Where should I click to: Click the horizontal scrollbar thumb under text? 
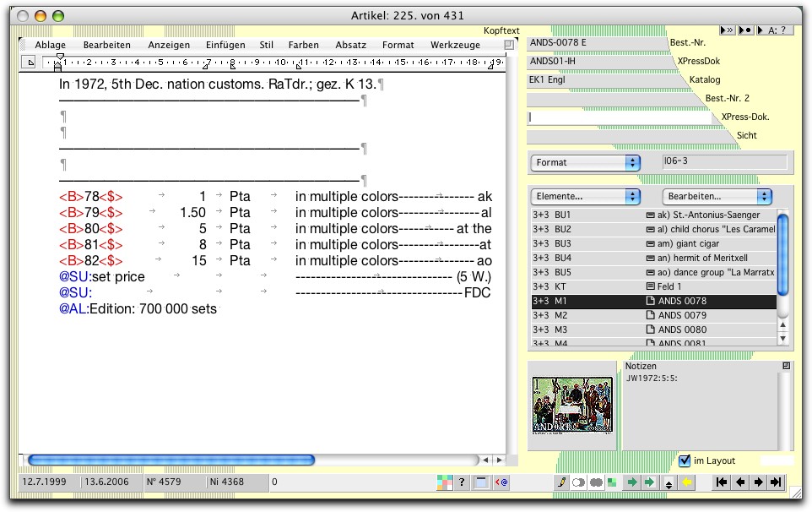tap(171, 460)
